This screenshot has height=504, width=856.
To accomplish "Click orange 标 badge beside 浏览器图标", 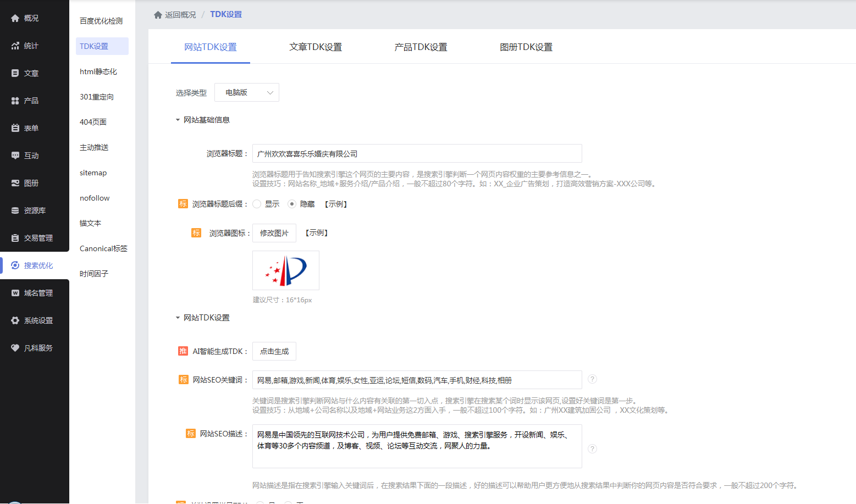I will point(196,233).
